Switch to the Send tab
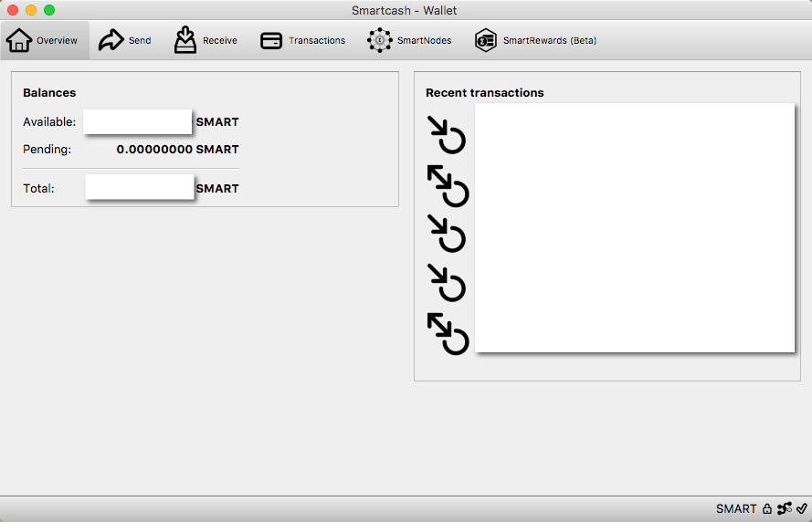The width and height of the screenshot is (812, 522). 125,40
